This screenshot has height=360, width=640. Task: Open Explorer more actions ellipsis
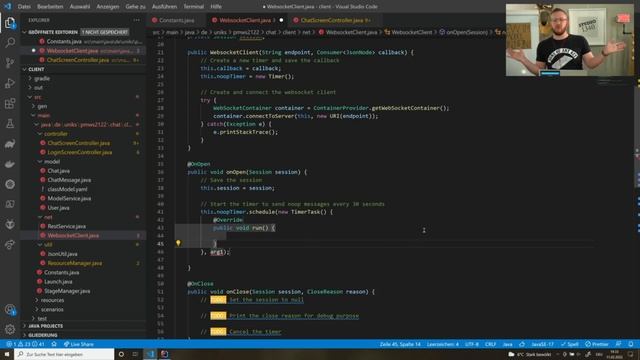pos(136,20)
